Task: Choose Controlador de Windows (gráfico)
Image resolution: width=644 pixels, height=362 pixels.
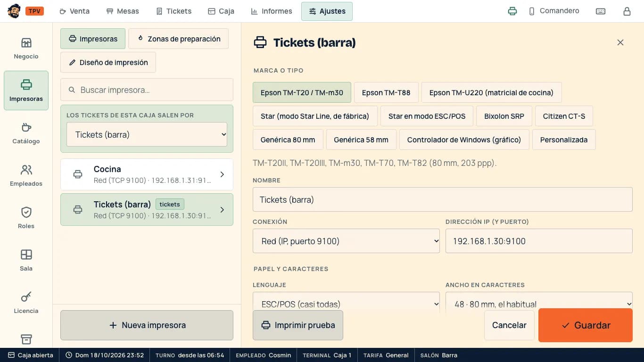Action: coord(464,140)
